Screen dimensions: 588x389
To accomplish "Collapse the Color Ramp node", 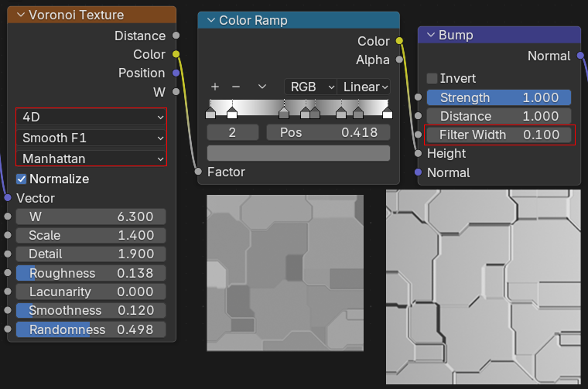I will (x=210, y=20).
